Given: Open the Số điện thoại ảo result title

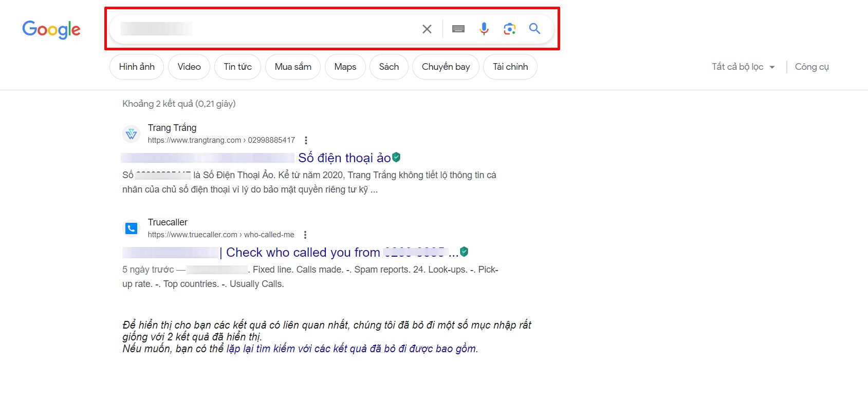Looking at the screenshot, I should coord(344,158).
